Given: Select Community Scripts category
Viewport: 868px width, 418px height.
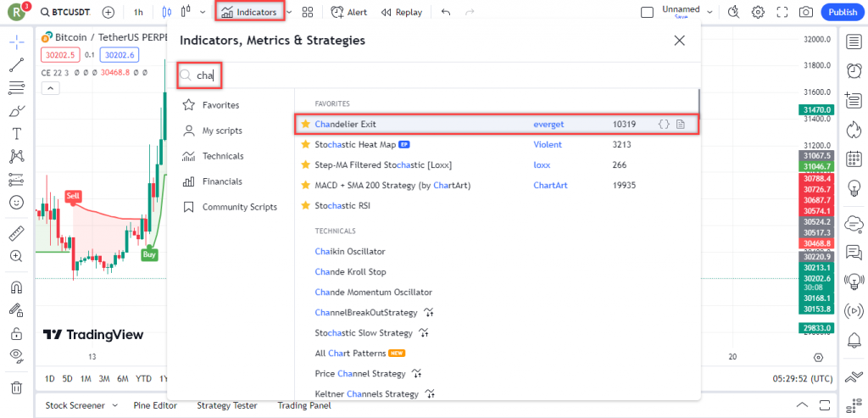Looking at the screenshot, I should coord(231,207).
